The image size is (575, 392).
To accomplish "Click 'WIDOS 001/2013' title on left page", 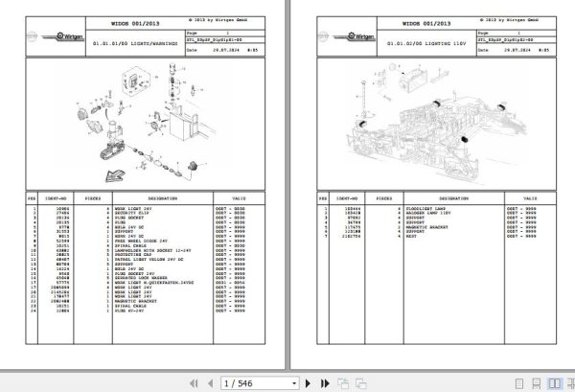I will tap(135, 23).
